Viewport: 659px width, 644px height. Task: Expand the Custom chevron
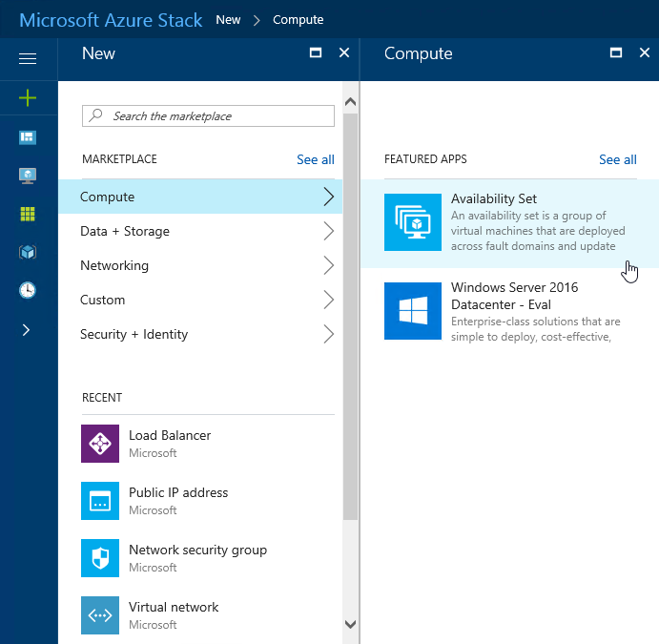329,300
